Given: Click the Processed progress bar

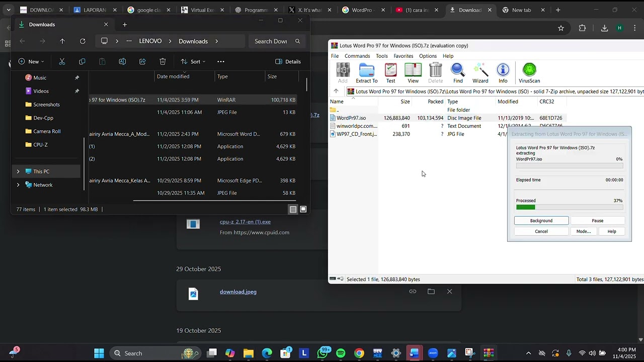Looking at the screenshot, I should (x=570, y=207).
